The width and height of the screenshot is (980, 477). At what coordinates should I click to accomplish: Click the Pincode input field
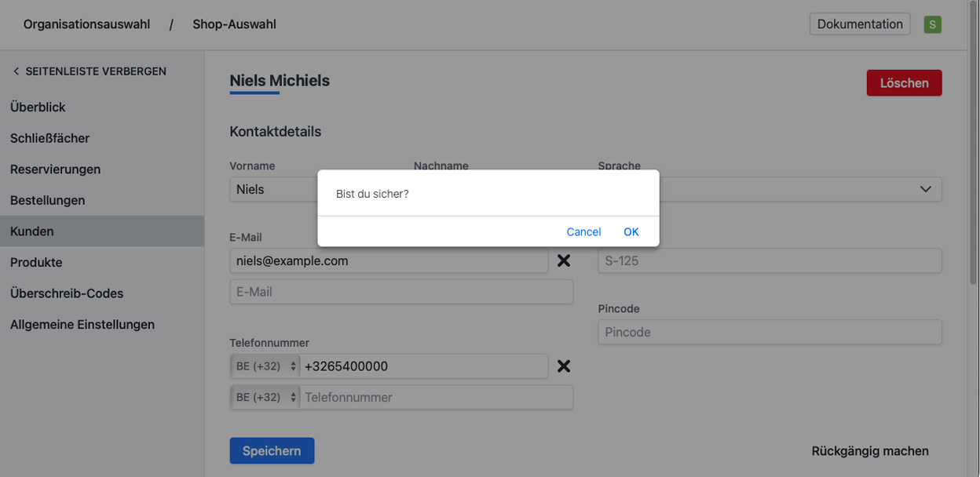pyautogui.click(x=770, y=332)
